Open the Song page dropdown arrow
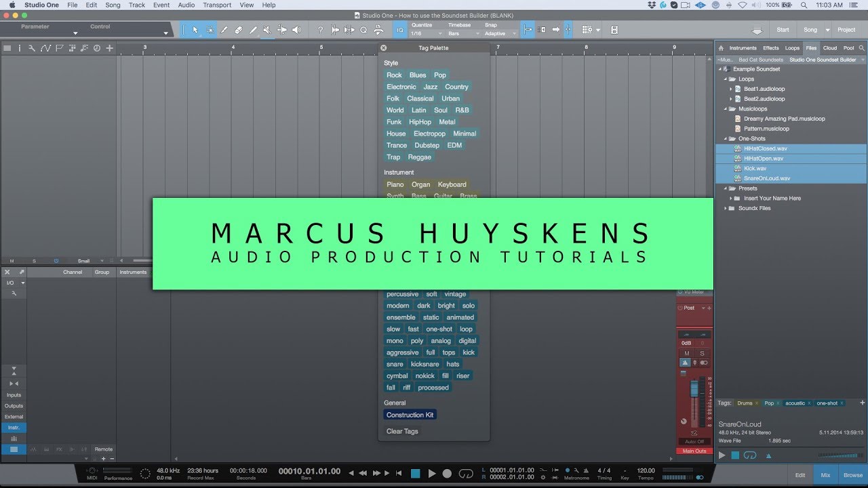The image size is (868, 488). coord(827,30)
